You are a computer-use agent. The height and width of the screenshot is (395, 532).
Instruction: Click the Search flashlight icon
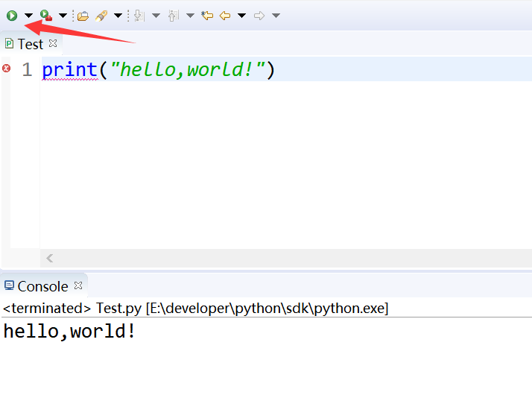click(x=101, y=16)
